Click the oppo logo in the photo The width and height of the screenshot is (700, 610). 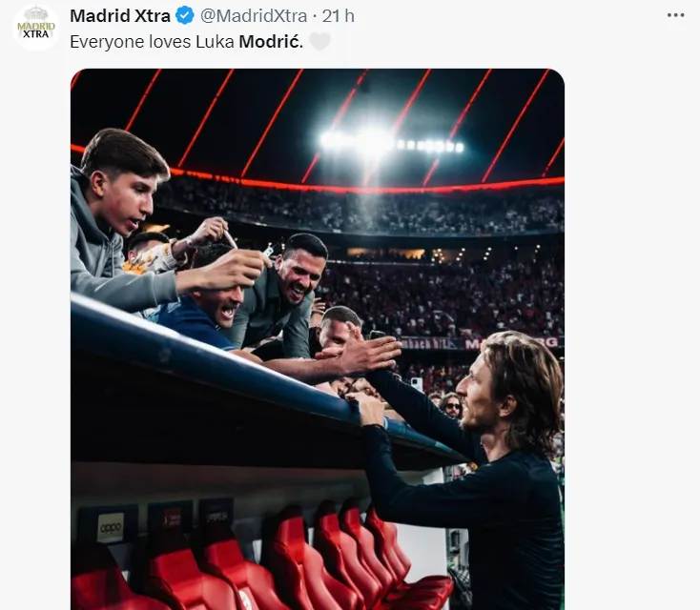coord(111,524)
